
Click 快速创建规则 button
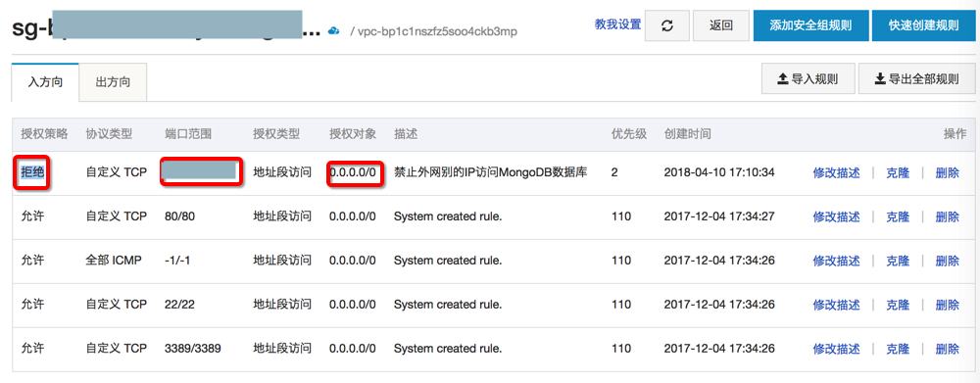click(x=924, y=25)
